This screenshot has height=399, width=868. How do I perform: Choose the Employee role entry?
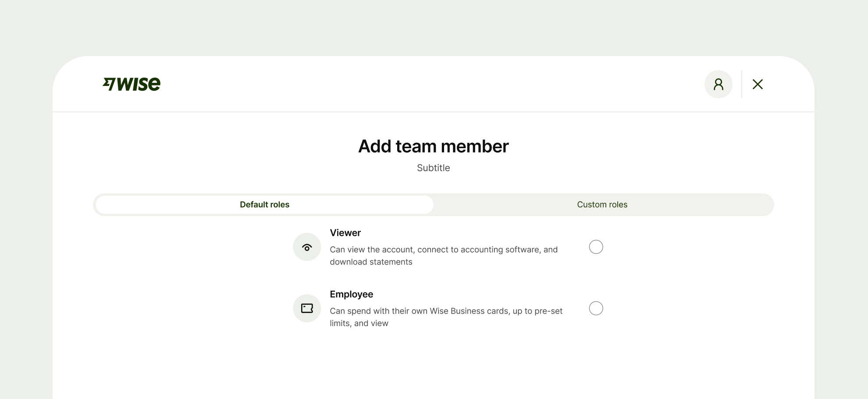click(x=351, y=294)
